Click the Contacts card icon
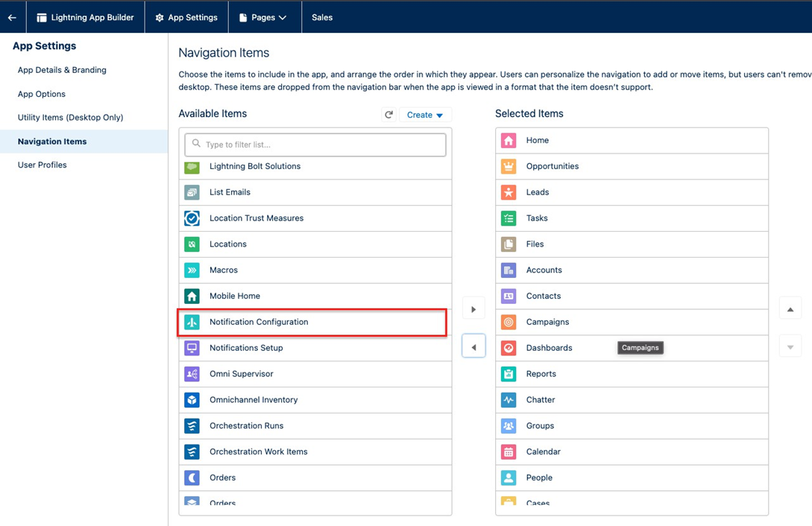812x526 pixels. pos(509,296)
